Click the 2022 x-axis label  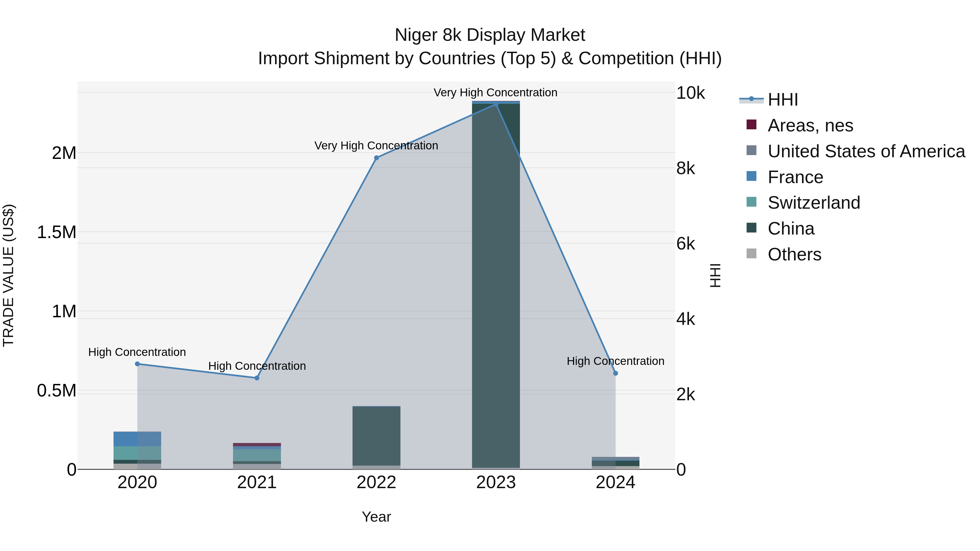coord(376,482)
